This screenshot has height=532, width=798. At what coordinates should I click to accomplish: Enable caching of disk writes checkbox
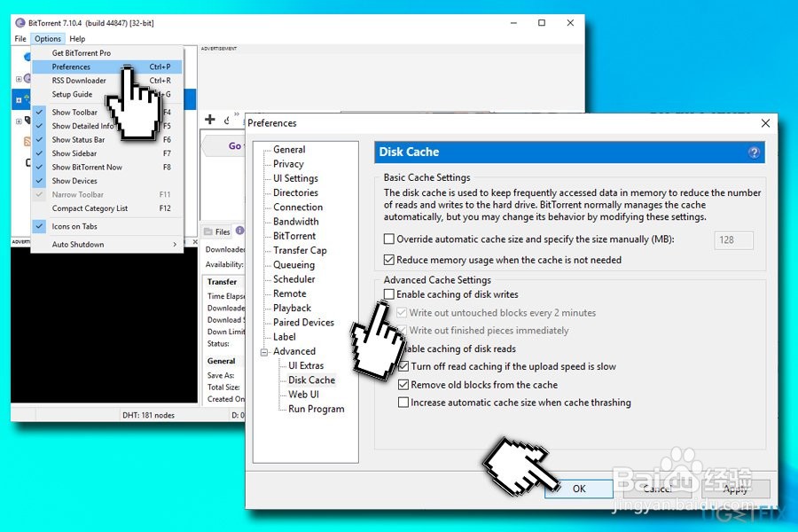pyautogui.click(x=389, y=294)
